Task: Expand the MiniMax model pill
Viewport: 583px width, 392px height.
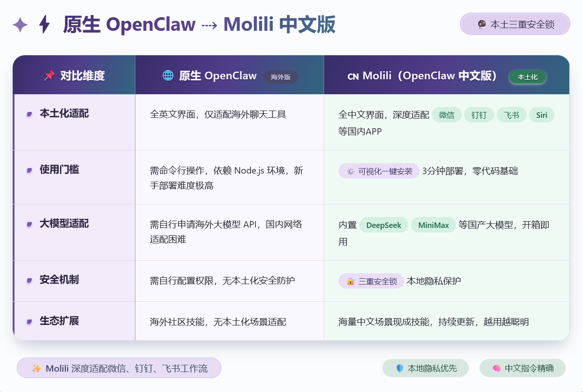Action: [433, 225]
